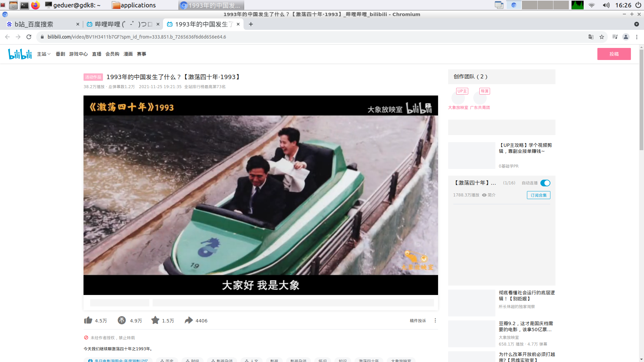Open Chromium three-dot menu
The height and width of the screenshot is (362, 644).
(x=637, y=37)
